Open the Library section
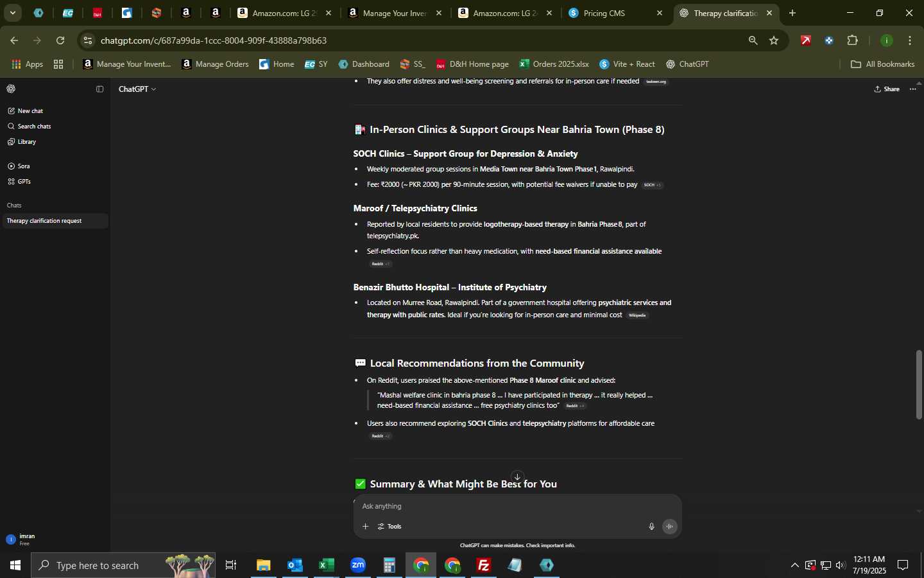Image resolution: width=924 pixels, height=578 pixels. pos(55,142)
